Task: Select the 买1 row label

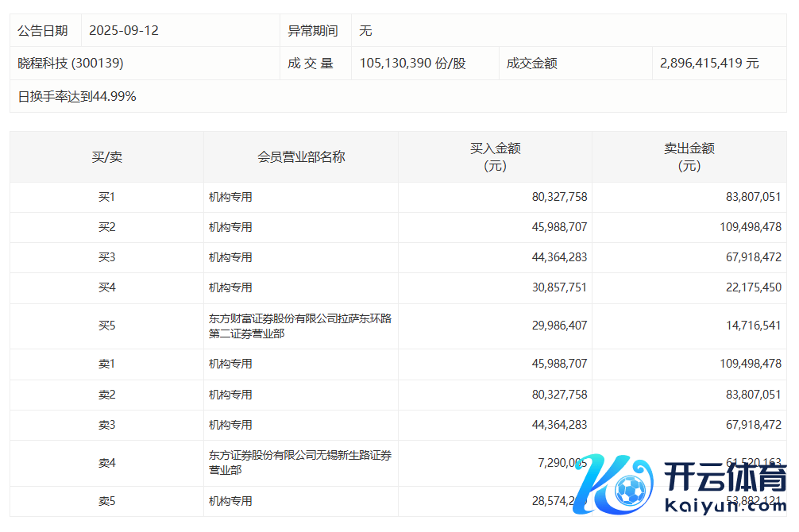Action: click(106, 197)
